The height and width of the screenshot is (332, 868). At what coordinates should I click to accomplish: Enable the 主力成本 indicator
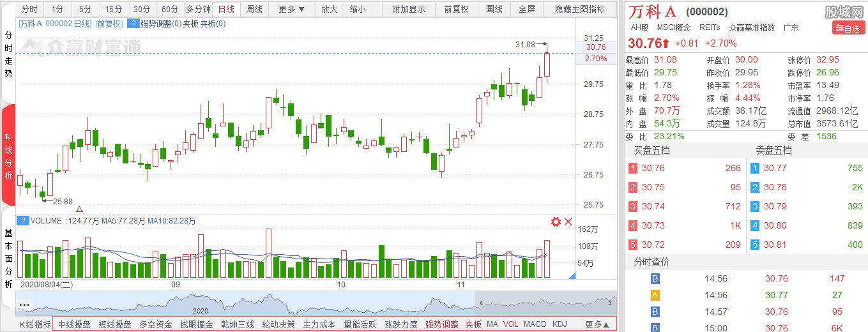tap(319, 324)
